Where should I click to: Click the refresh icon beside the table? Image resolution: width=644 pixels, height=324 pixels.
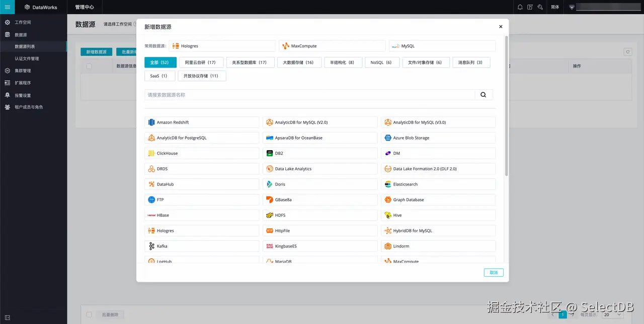[x=627, y=51]
